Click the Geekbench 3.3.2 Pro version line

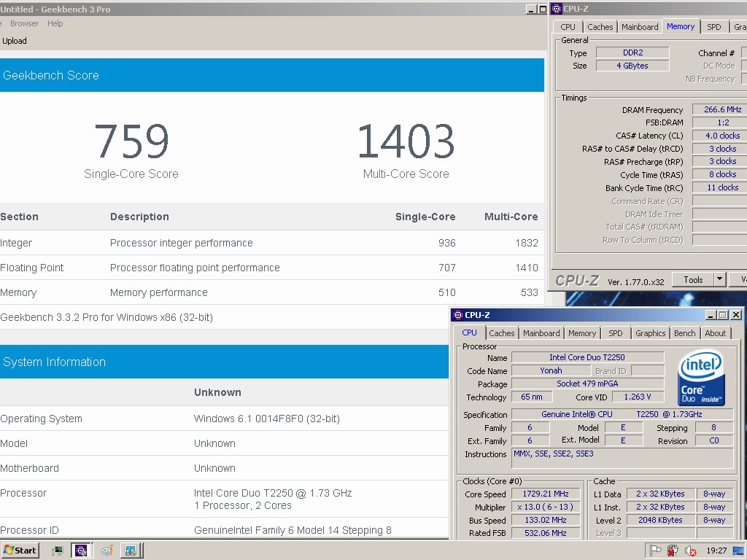pyautogui.click(x=107, y=317)
